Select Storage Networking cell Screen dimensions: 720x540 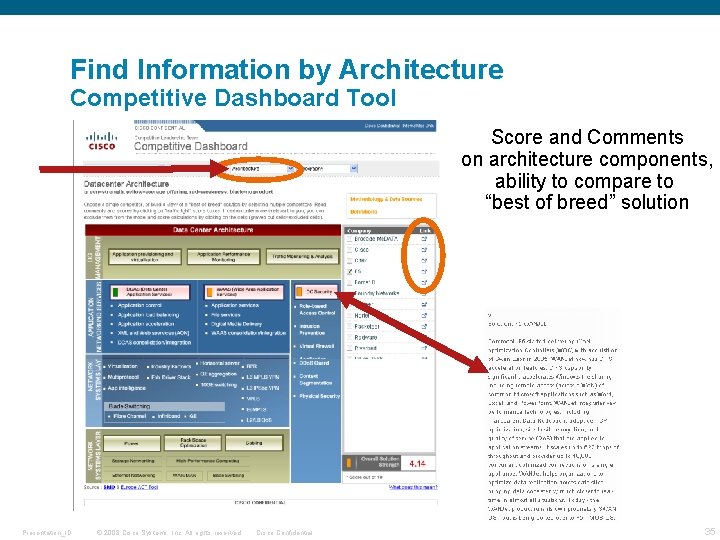tap(133, 461)
